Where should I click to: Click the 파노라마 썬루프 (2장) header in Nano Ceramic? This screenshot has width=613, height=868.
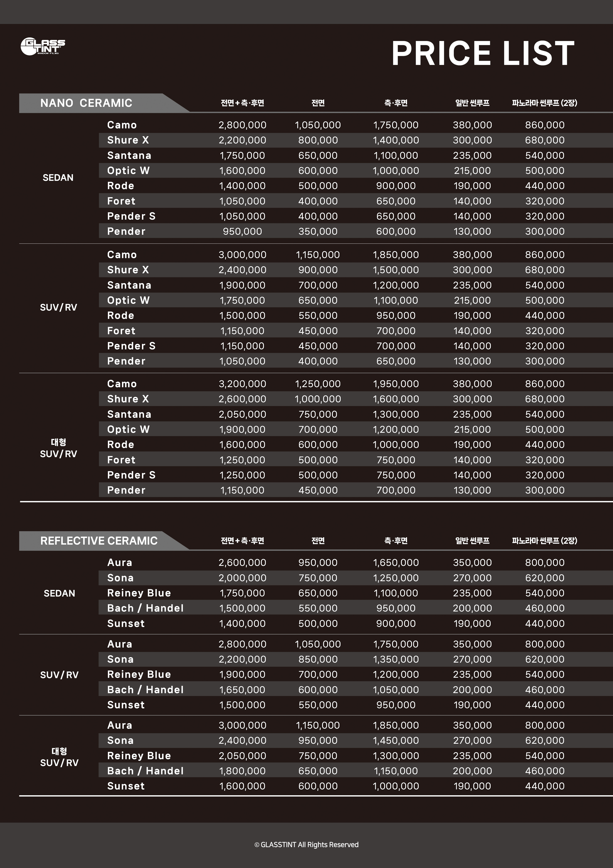545,103
